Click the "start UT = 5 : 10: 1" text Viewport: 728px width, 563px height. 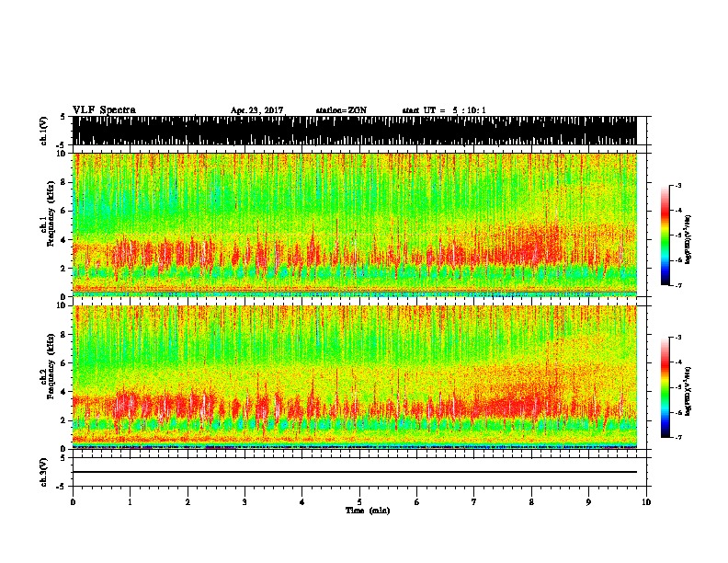pyautogui.click(x=444, y=110)
